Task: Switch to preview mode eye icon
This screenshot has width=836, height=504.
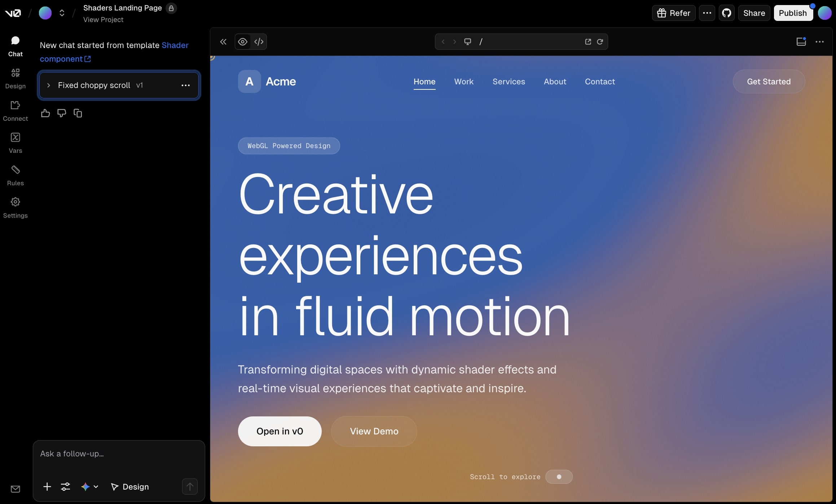Action: tap(243, 42)
